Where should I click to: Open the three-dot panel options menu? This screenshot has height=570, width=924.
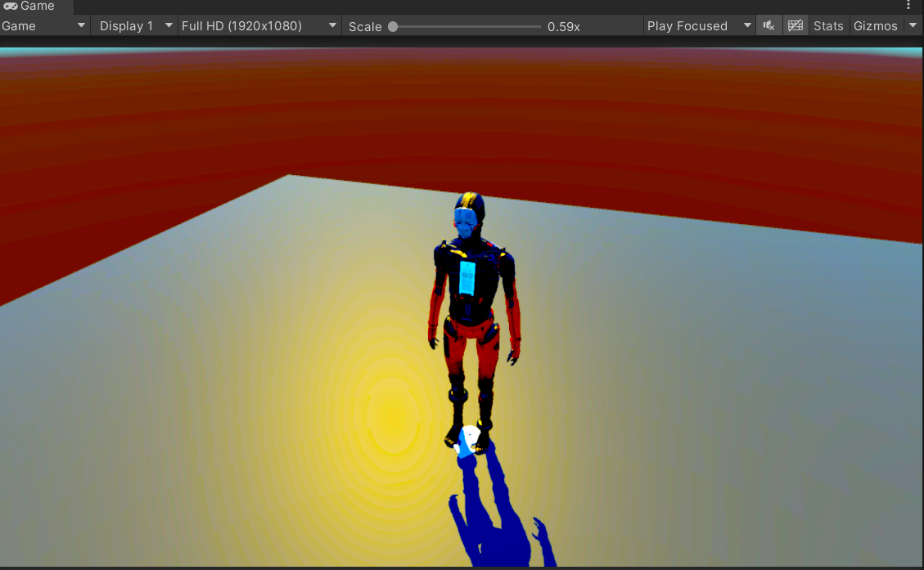(x=908, y=6)
